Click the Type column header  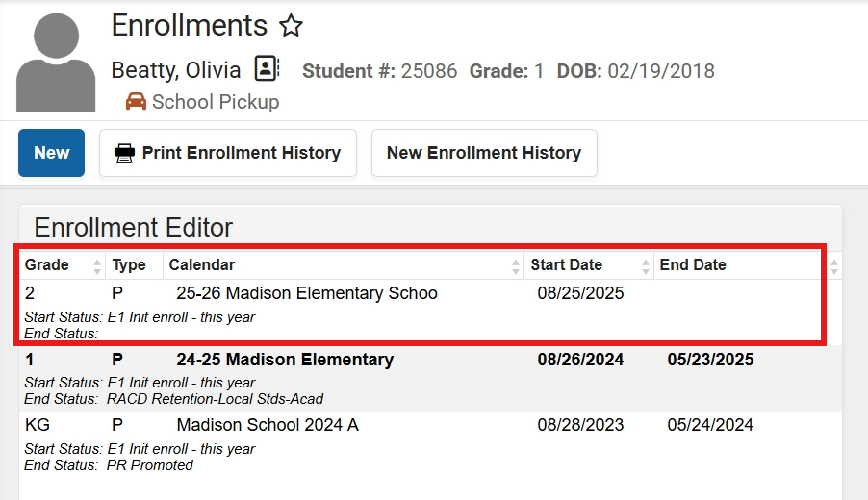pos(129,265)
